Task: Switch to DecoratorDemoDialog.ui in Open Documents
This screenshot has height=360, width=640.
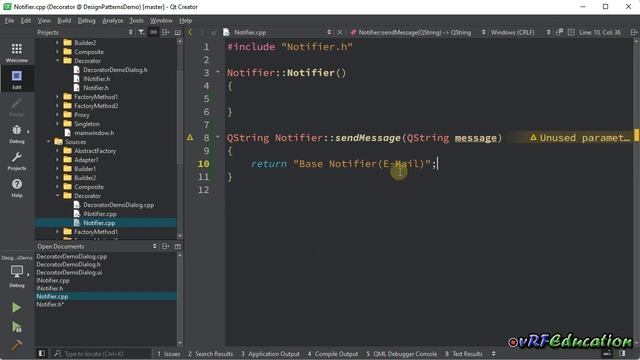Action: pyautogui.click(x=69, y=272)
